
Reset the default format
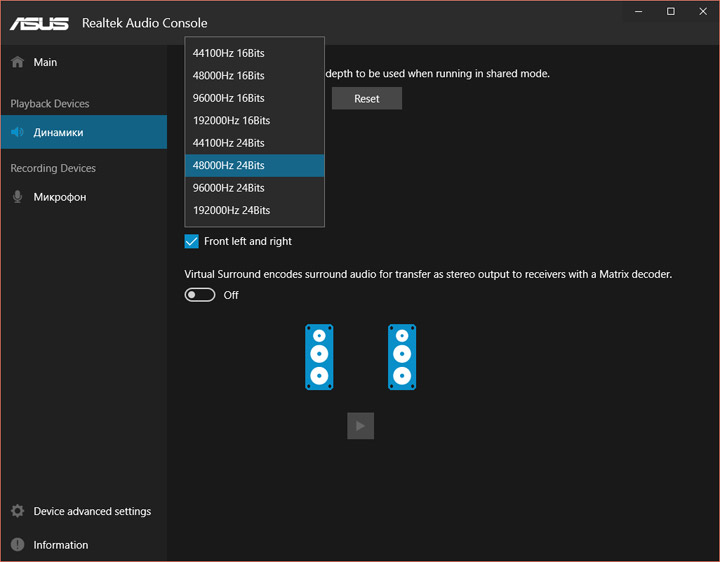click(x=367, y=98)
